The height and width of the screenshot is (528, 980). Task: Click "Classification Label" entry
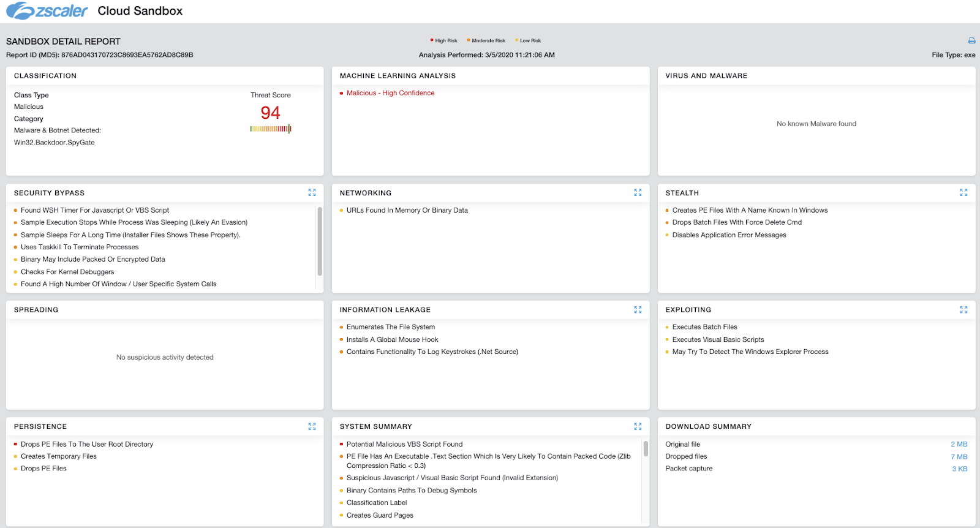[x=377, y=503]
